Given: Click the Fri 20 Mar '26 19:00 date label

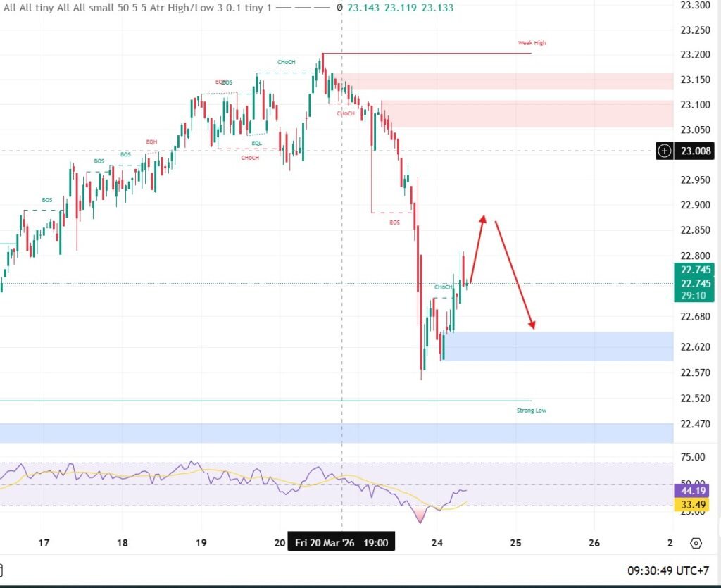Looking at the screenshot, I should point(341,543).
